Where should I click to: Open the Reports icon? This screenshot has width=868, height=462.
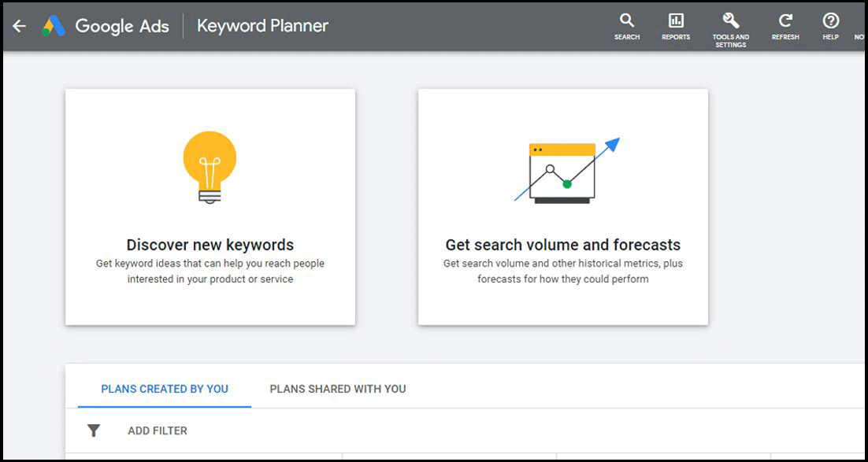675,24
